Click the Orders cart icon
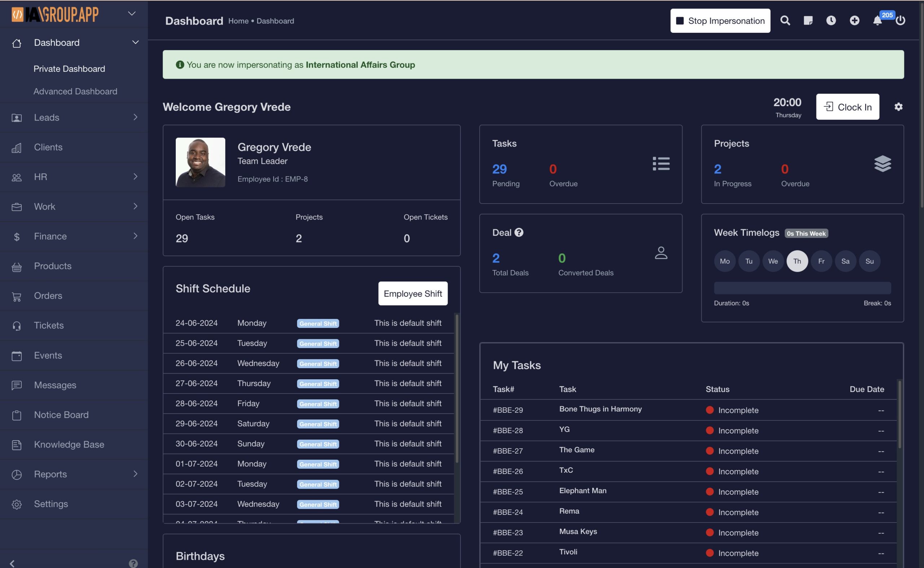This screenshot has height=568, width=924. tap(17, 296)
